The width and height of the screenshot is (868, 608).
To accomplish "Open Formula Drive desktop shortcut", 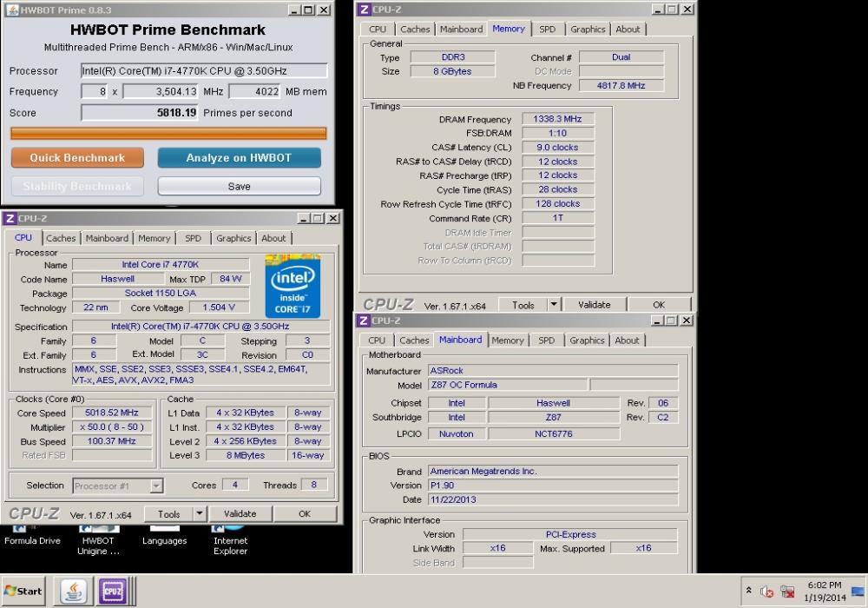I will click(x=32, y=537).
